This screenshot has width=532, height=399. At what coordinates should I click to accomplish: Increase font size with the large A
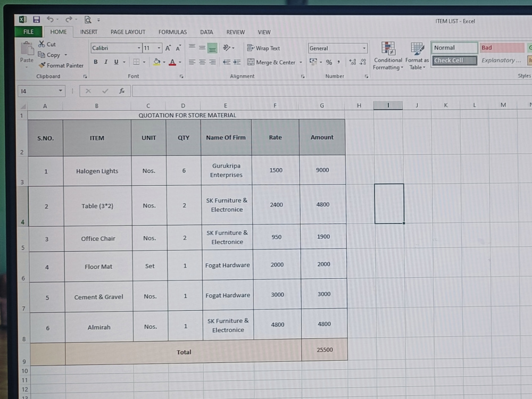168,48
